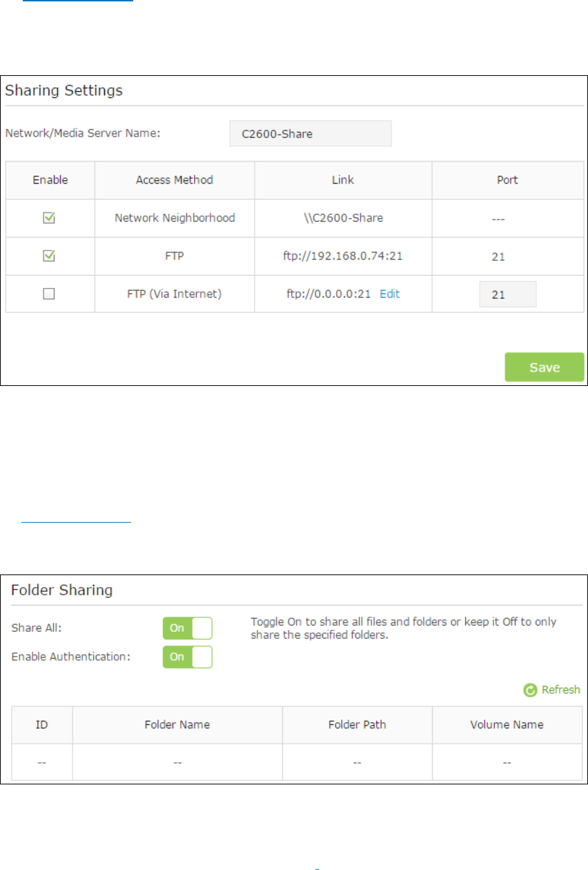Viewport: 588px width, 870px height.
Task: Click the green Refresh circular arrow icon
Action: tap(530, 690)
